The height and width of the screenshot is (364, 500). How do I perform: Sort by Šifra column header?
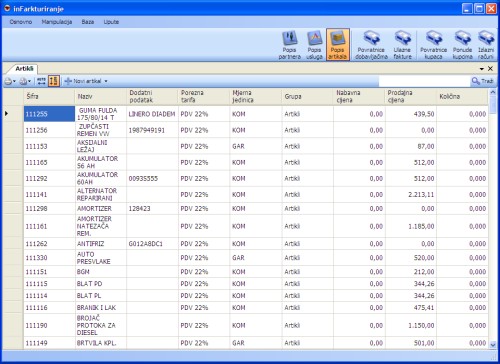click(x=49, y=96)
